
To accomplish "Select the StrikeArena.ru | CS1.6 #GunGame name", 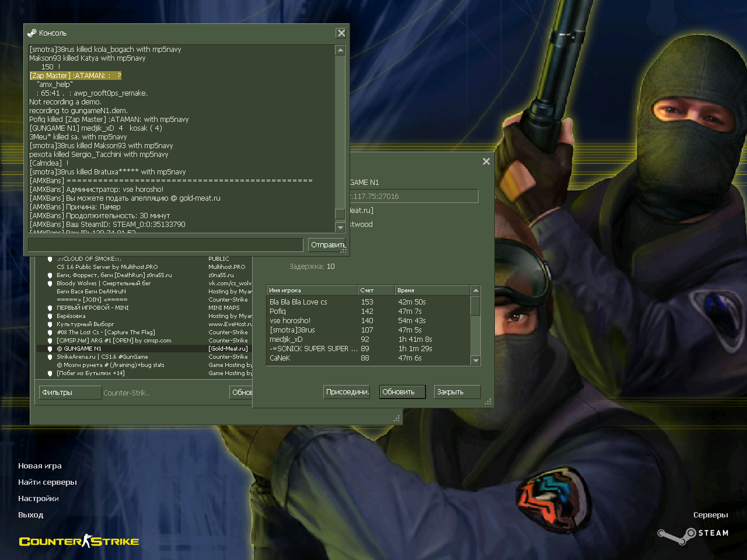I will 102,357.
